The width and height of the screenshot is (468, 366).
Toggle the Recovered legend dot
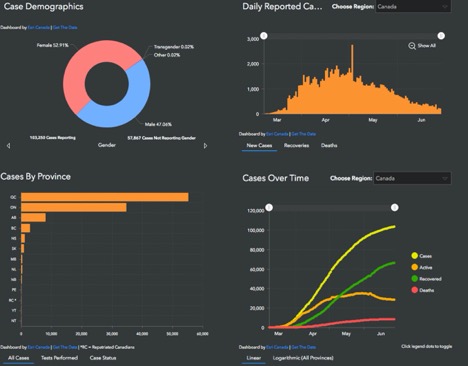pos(414,278)
